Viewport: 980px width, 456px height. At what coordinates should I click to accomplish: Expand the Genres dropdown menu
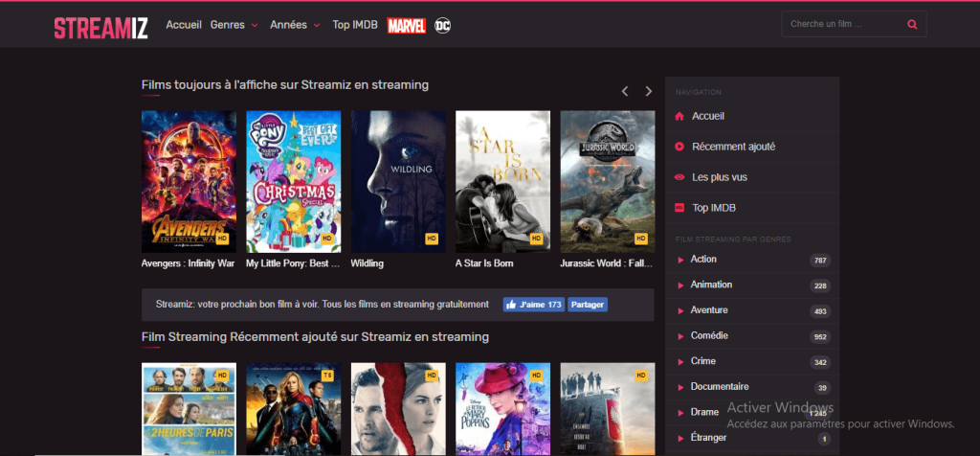234,25
